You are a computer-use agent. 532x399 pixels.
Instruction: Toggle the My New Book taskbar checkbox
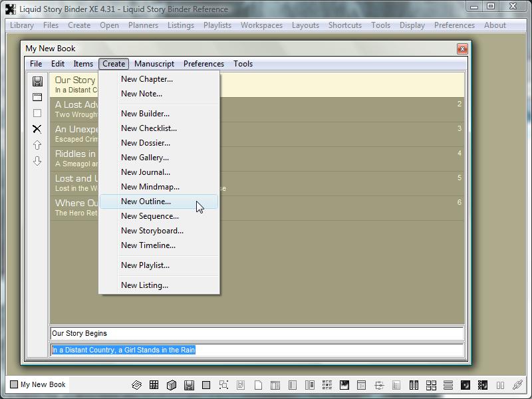14,384
